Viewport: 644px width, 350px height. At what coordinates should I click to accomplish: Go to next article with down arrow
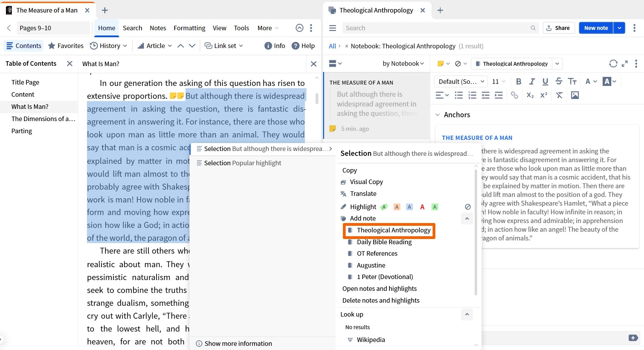(x=192, y=46)
